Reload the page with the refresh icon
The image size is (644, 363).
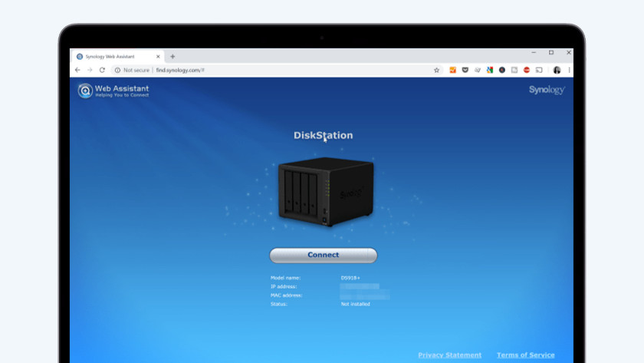[102, 70]
